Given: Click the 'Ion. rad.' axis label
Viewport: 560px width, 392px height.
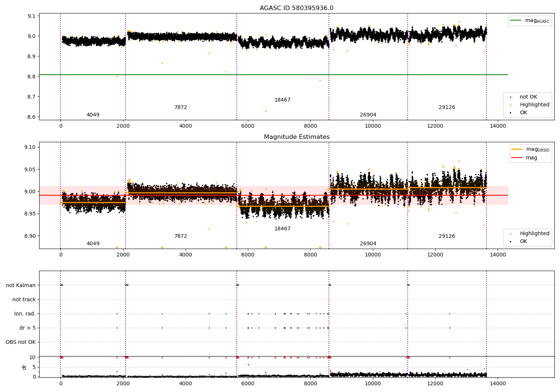Looking at the screenshot, I should pyautogui.click(x=25, y=314).
